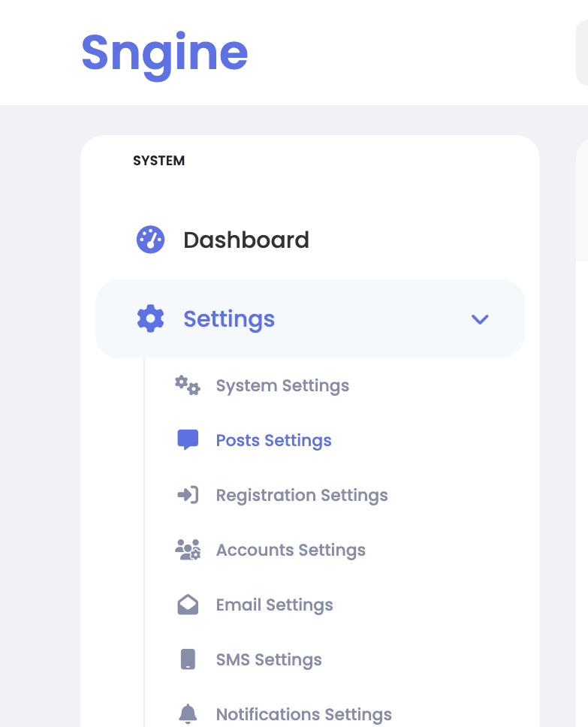Select the Settings menu label
The width and height of the screenshot is (588, 727).
(x=229, y=319)
